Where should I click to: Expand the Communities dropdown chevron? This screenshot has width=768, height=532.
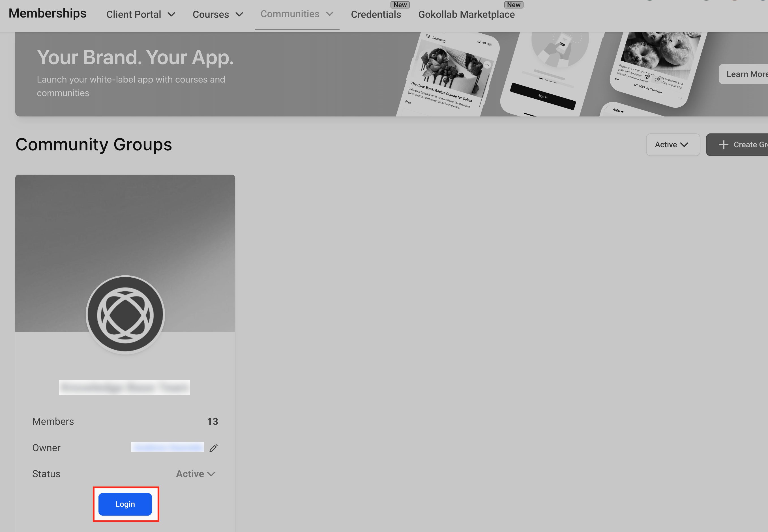[330, 14]
